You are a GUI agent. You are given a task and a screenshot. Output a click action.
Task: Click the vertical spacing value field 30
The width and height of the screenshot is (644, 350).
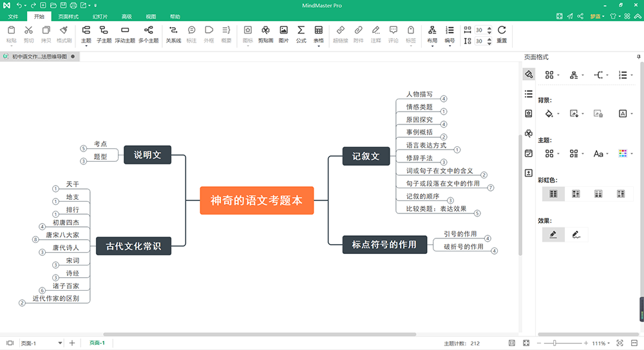479,41
